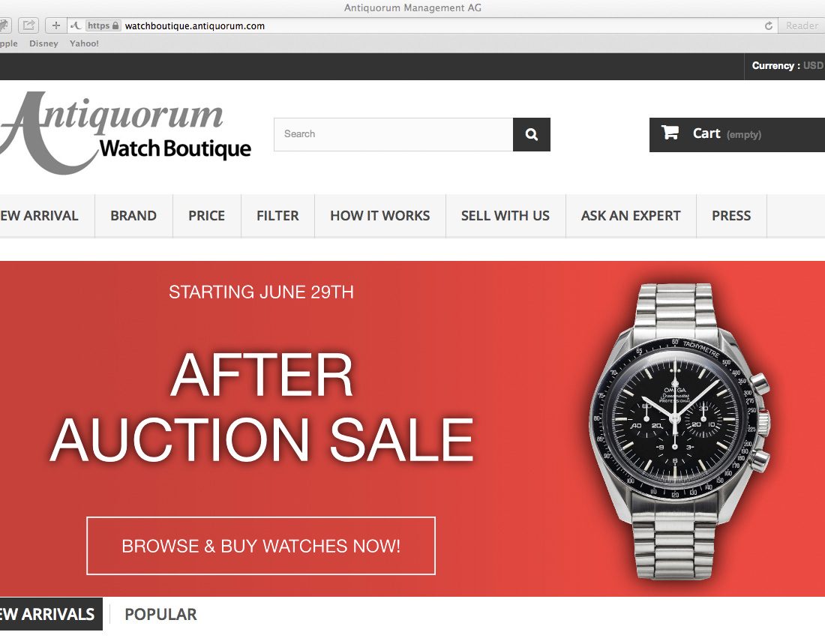
Task: Click the magnifying glass search button
Action: [x=532, y=135]
